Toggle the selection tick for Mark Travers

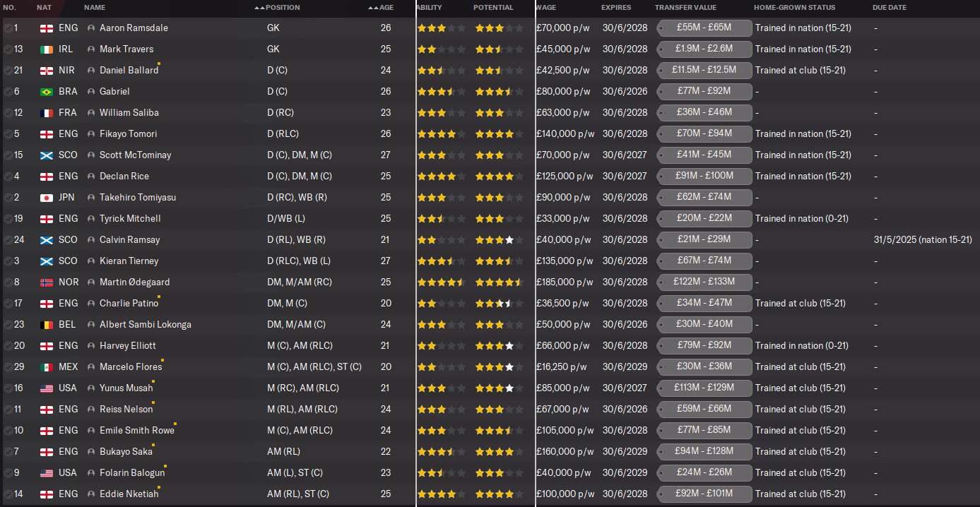[x=8, y=49]
